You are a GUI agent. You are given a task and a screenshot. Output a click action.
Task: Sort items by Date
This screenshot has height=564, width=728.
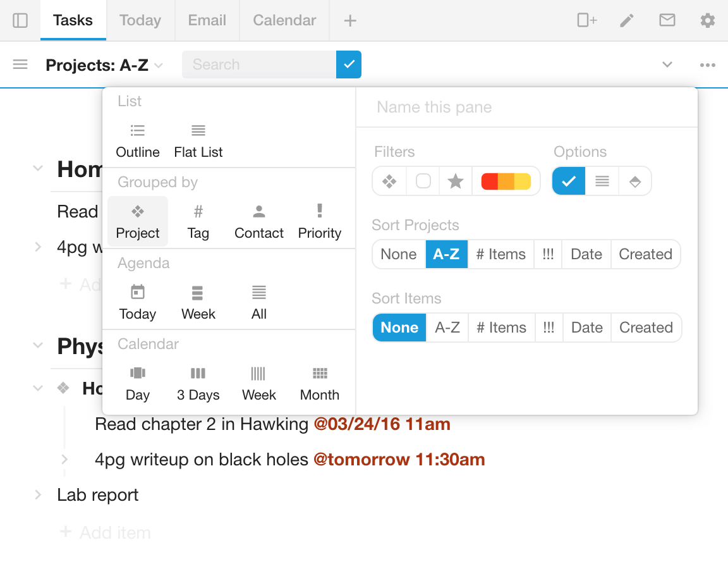[x=587, y=328]
